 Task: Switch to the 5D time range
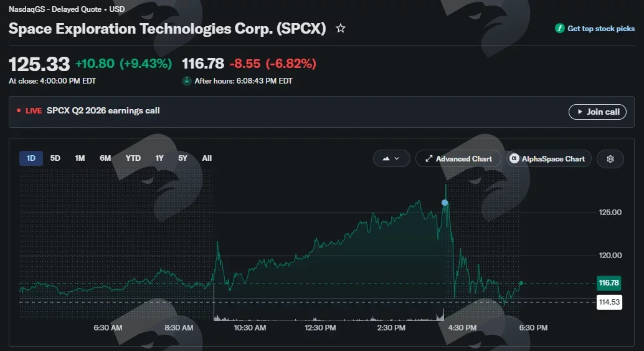click(55, 158)
